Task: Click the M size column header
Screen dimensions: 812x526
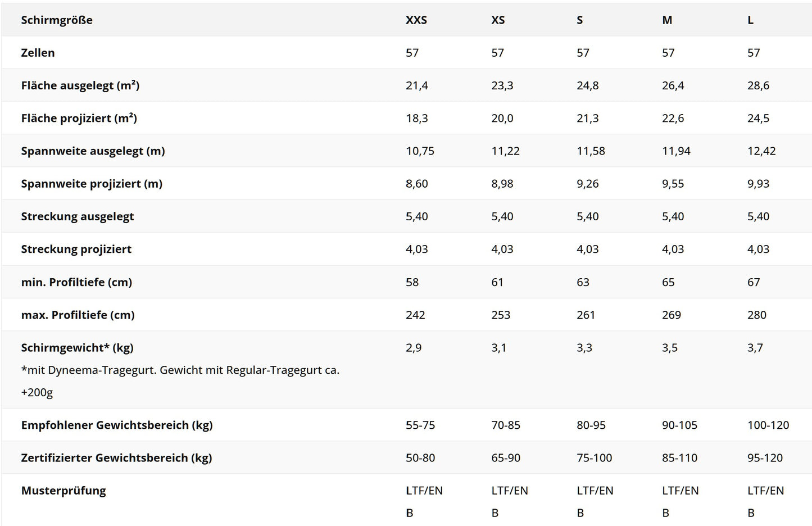Action: (667, 20)
